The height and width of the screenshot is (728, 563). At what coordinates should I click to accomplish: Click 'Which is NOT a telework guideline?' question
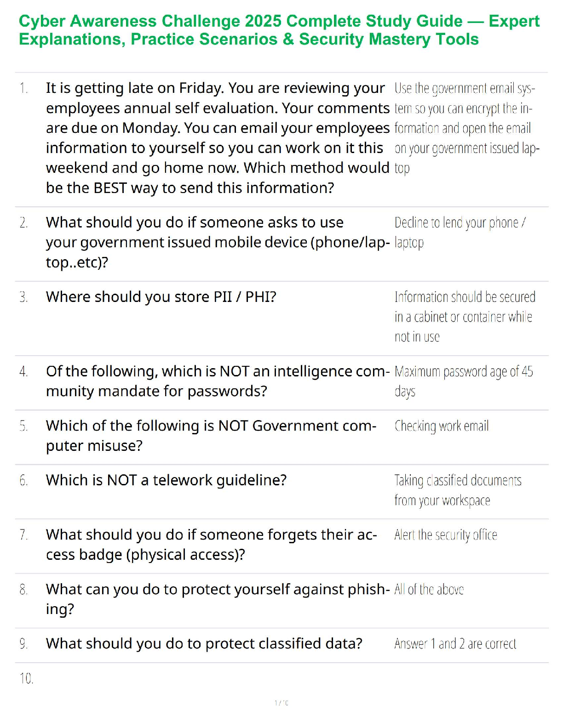pos(166,480)
